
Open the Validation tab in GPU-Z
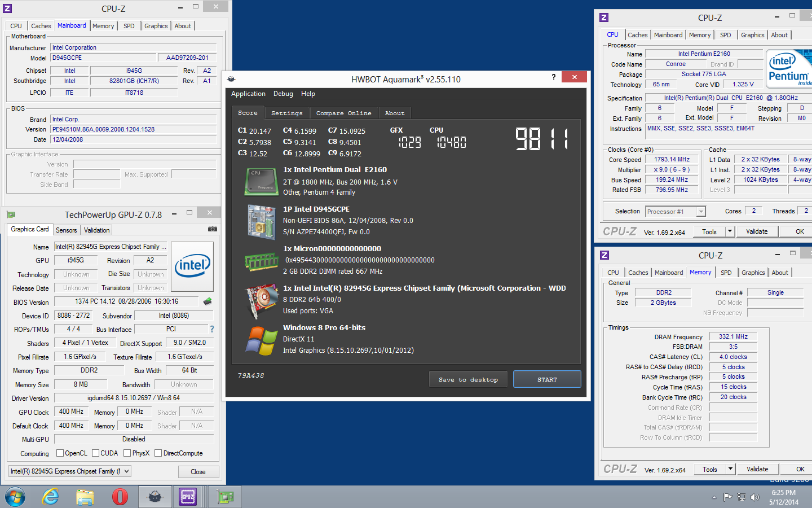click(97, 230)
